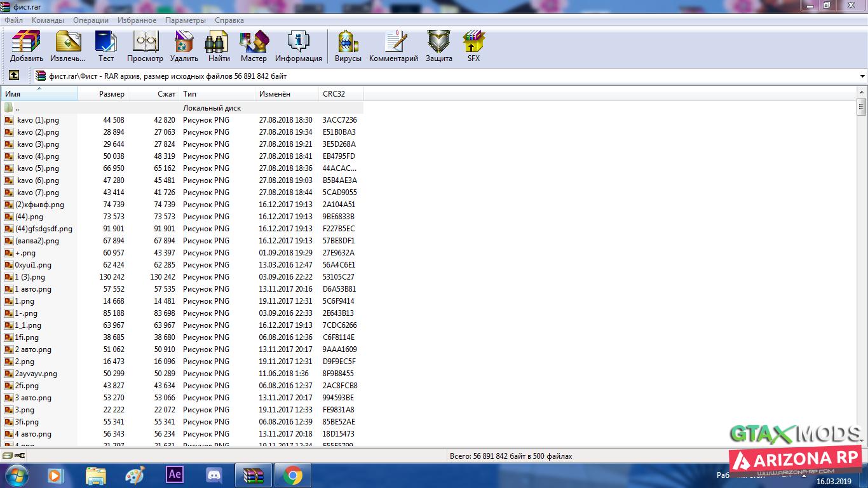868x488 pixels.
Task: Click the Извлечь (Extract) toolbar icon
Action: pos(68,46)
